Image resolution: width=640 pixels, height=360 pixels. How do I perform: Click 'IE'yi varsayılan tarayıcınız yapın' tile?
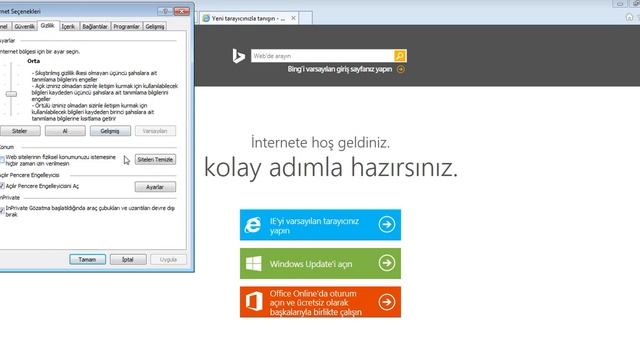[x=320, y=225]
